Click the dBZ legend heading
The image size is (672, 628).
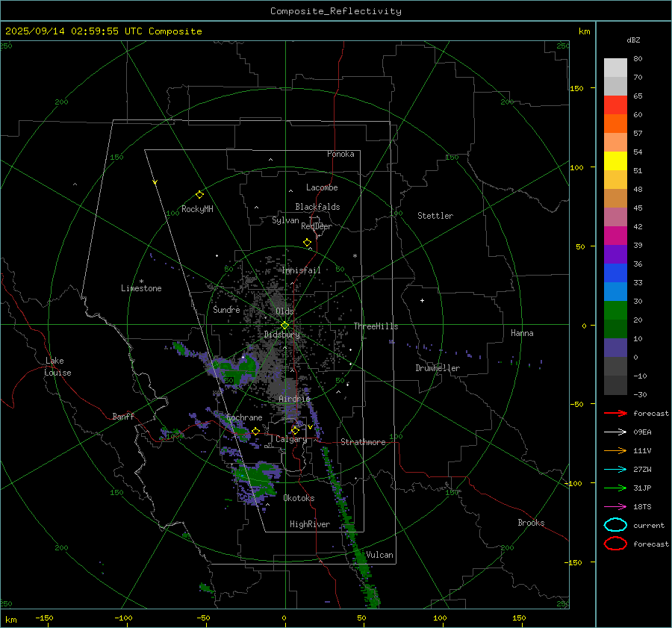[x=633, y=40]
